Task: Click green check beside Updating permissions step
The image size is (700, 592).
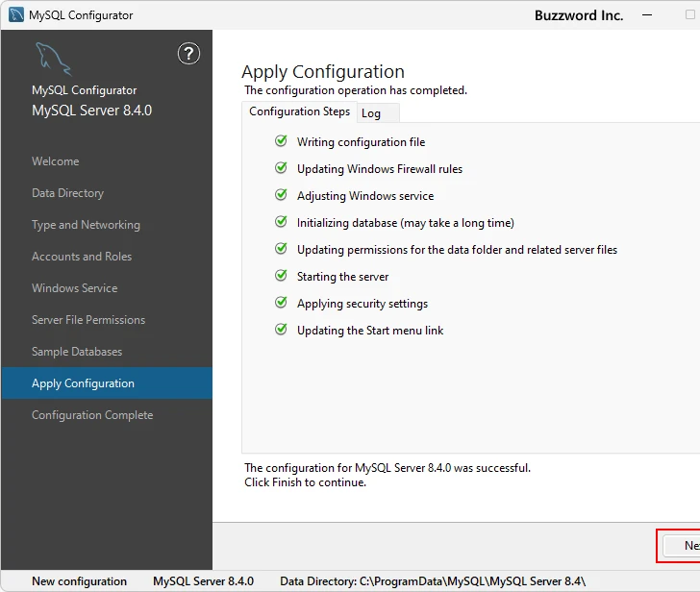Action: tap(281, 249)
